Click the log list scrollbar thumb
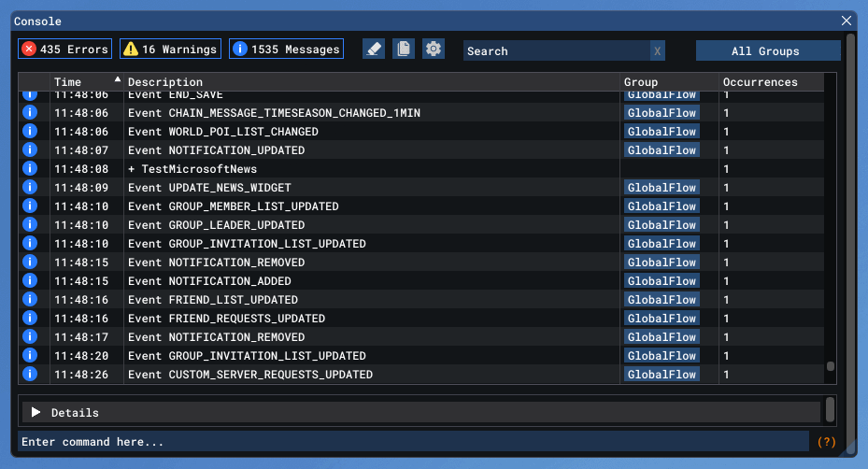This screenshot has height=469, width=868. coord(831,366)
